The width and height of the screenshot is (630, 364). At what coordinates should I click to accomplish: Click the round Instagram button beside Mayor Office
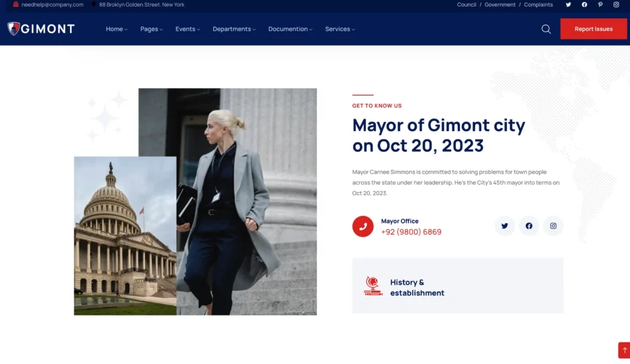553,226
